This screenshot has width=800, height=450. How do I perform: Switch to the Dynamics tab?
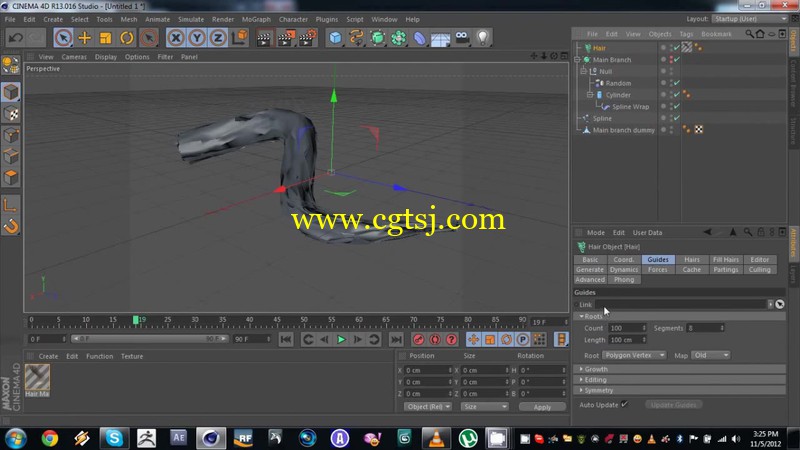coord(623,270)
